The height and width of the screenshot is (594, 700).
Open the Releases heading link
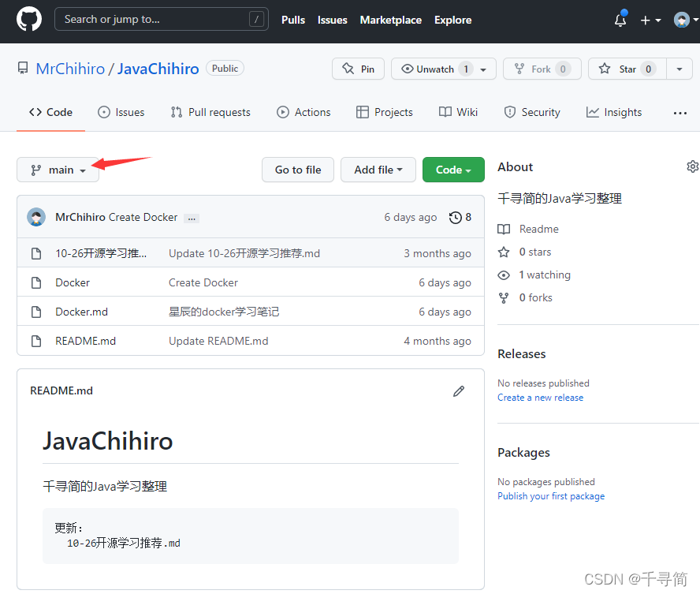tap(521, 354)
